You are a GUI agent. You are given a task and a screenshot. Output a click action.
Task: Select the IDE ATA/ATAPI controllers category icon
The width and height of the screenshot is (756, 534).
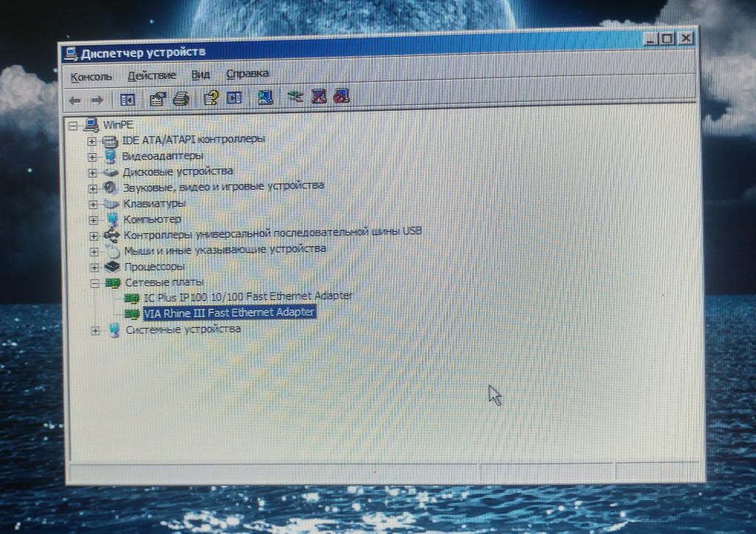(x=111, y=141)
